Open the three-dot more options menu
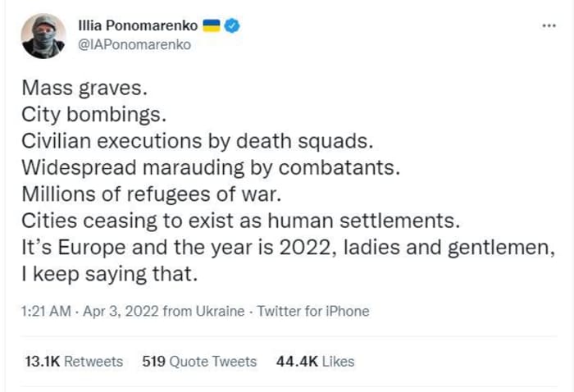This screenshot has height=392, width=574. coord(549,25)
